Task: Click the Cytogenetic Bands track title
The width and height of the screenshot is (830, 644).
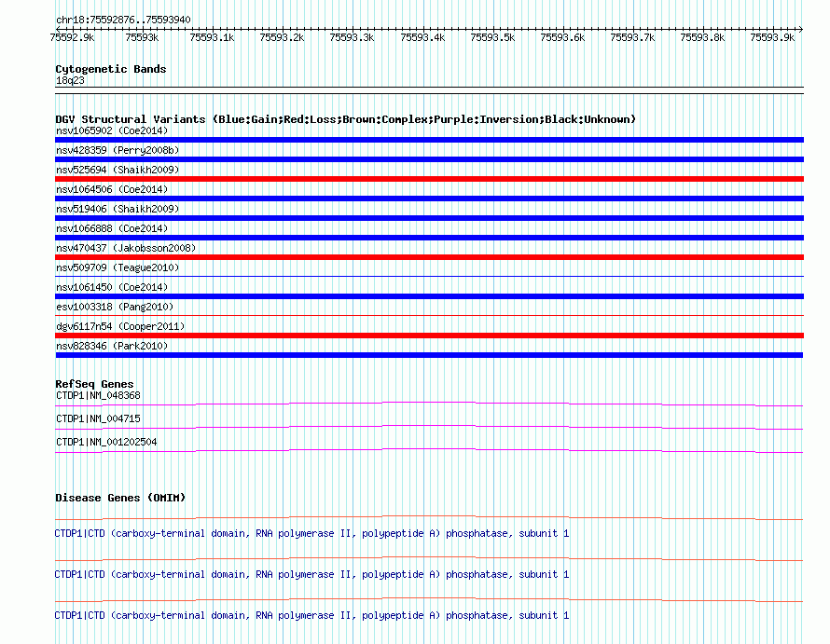Action: pyautogui.click(x=111, y=69)
